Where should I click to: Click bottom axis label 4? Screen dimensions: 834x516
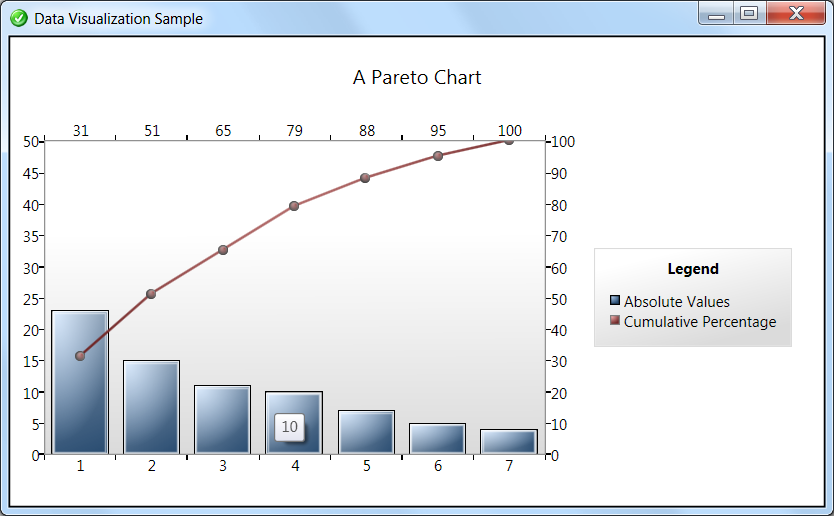pyautogui.click(x=295, y=466)
